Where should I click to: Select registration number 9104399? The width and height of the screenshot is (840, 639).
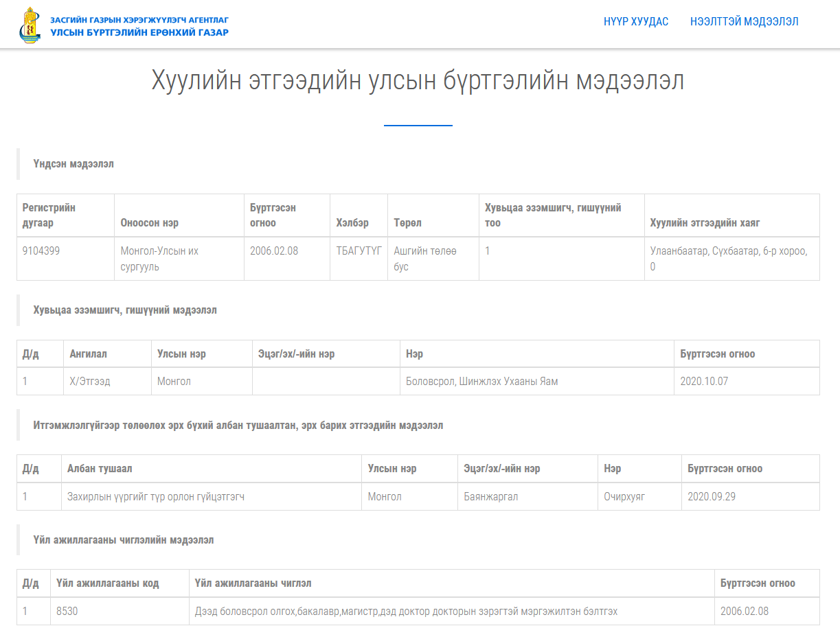click(x=41, y=251)
